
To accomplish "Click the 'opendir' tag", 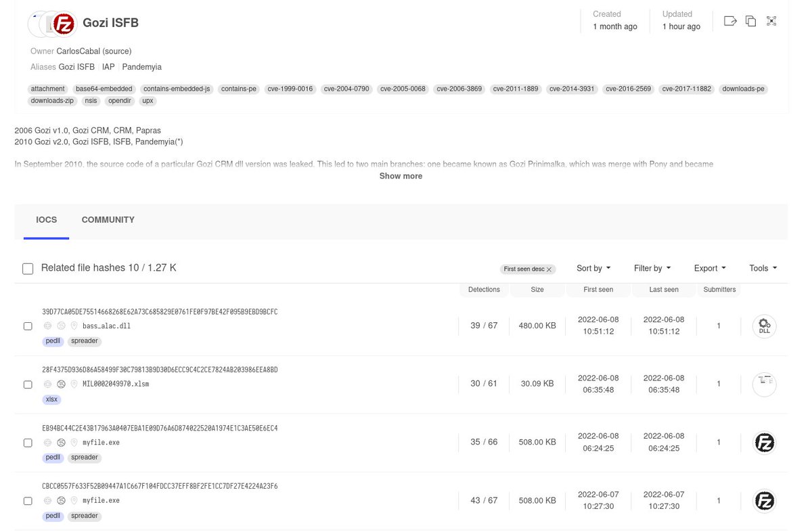I will point(119,101).
